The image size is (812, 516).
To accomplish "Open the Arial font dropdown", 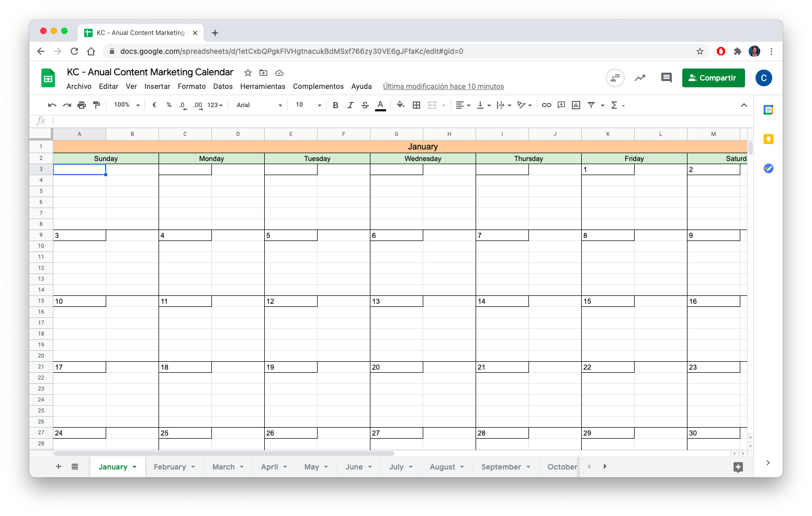I will point(259,105).
